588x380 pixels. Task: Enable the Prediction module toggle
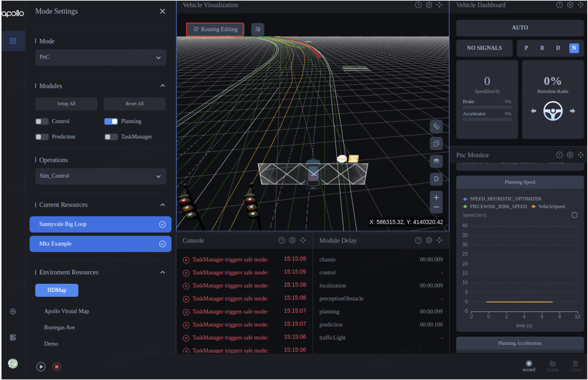point(41,137)
